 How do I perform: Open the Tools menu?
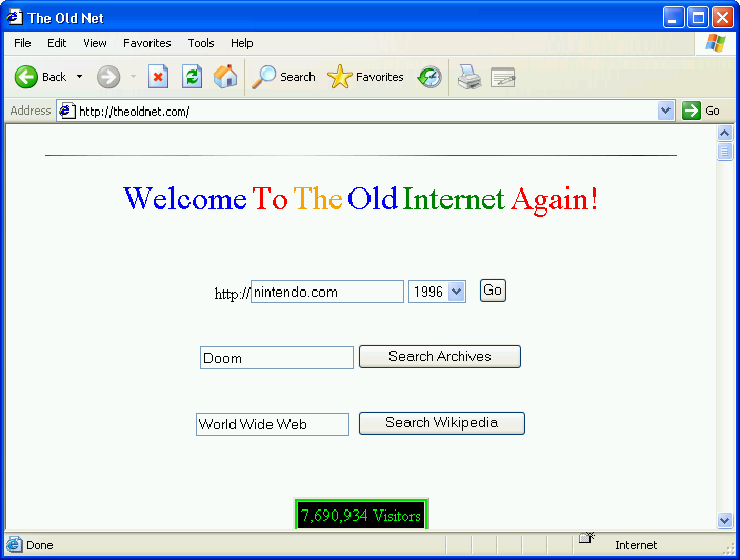(201, 43)
